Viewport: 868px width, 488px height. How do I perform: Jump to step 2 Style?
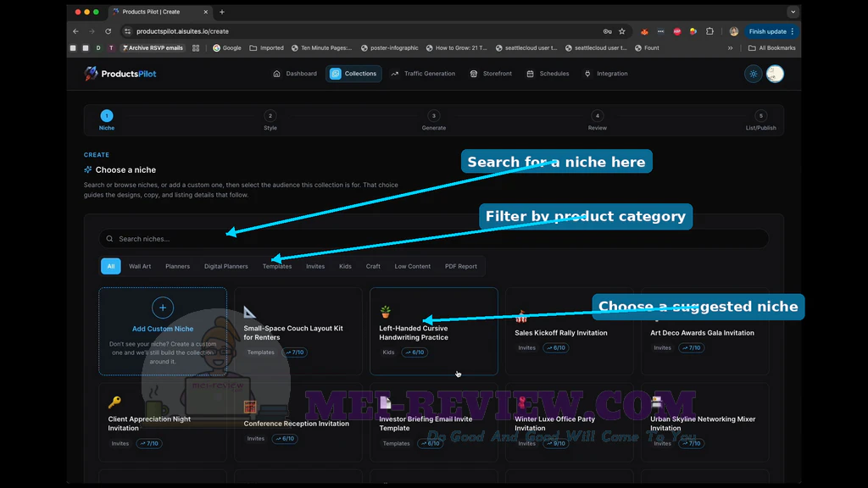[270, 120]
